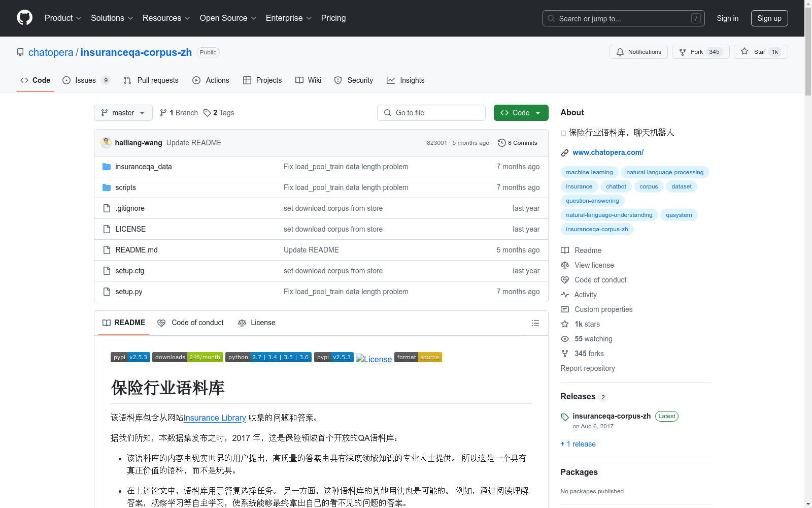The image size is (812, 508).
Task: Click the f823001 commit hash
Action: 436,143
